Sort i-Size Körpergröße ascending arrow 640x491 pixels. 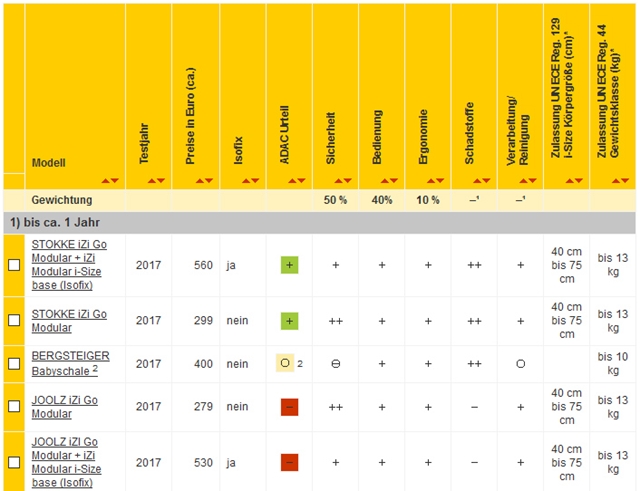[570, 180]
